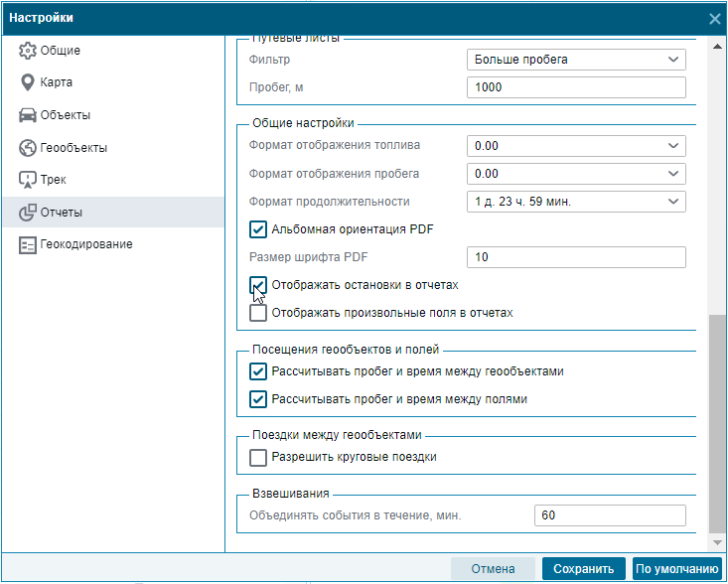Click the Объединять события в течение, мин. label
The width and height of the screenshot is (728, 584).
pyautogui.click(x=356, y=515)
